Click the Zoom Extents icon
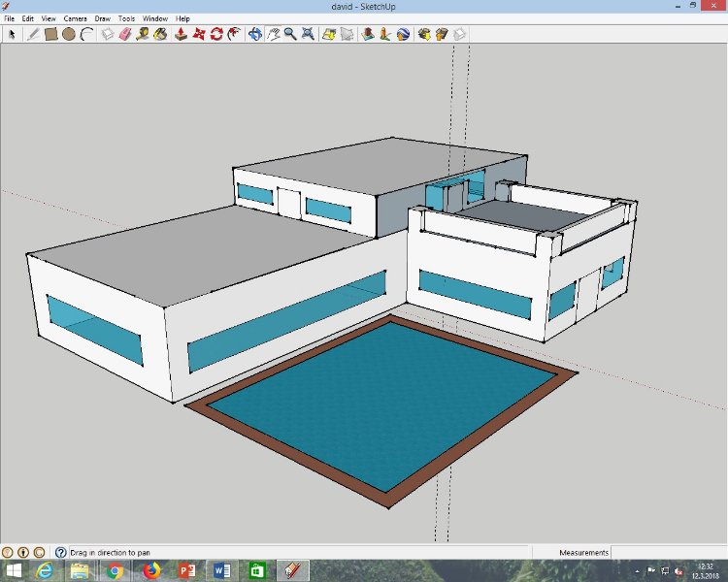Screen dimensions: 728x582 [308, 34]
